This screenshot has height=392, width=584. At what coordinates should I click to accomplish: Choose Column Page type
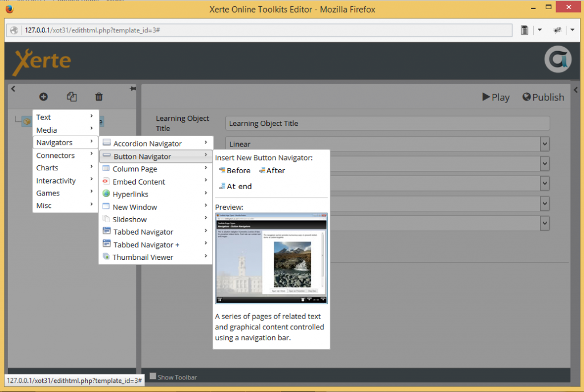coord(156,169)
